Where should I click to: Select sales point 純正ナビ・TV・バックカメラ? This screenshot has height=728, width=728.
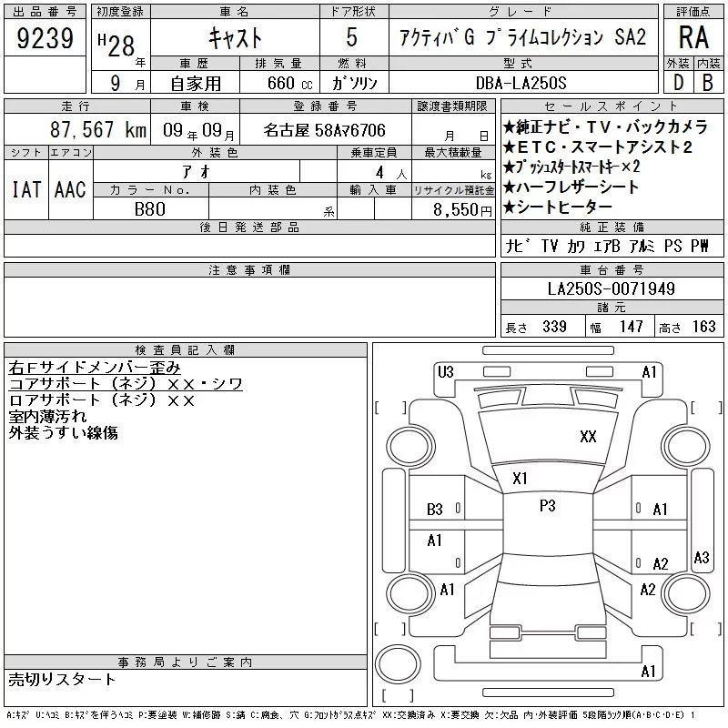[x=605, y=126]
